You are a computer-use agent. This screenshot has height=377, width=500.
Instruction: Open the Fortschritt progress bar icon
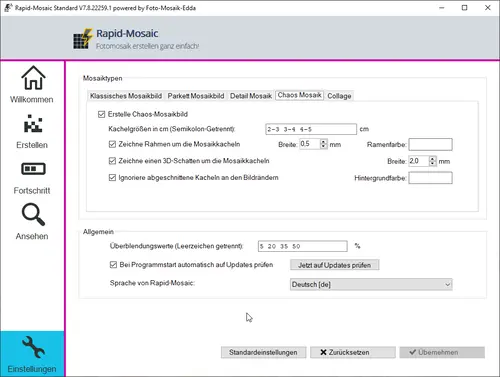point(33,169)
